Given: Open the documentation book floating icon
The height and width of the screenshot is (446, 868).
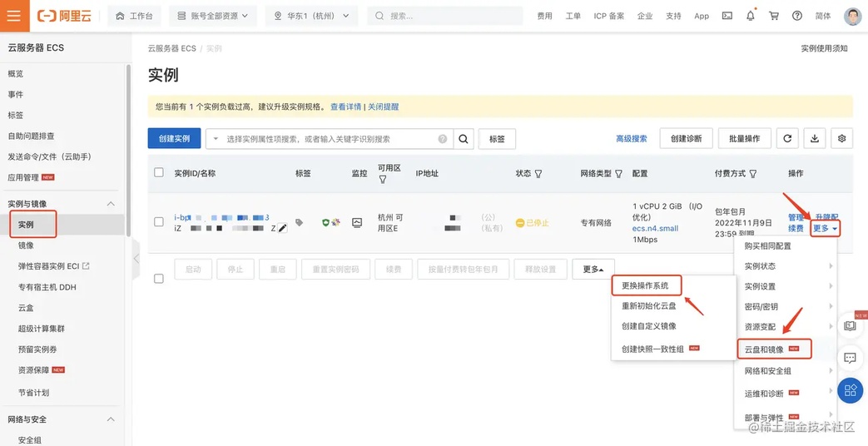Looking at the screenshot, I should (850, 326).
